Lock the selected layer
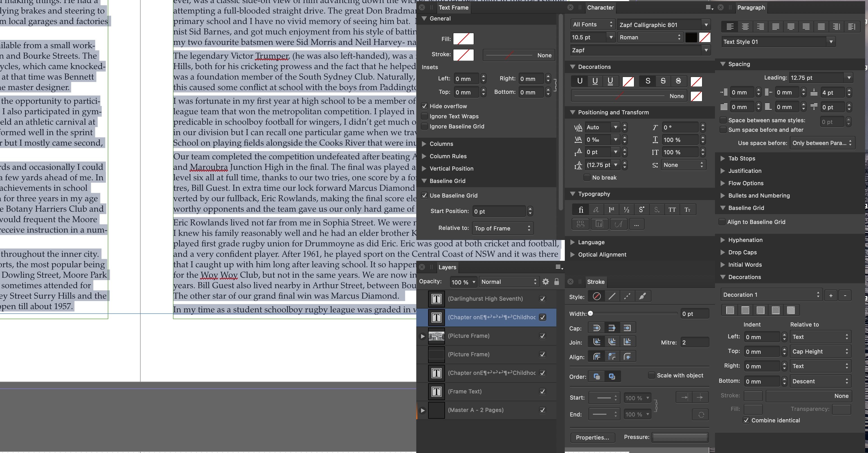Image resolution: width=868 pixels, height=453 pixels. pyautogui.click(x=557, y=282)
